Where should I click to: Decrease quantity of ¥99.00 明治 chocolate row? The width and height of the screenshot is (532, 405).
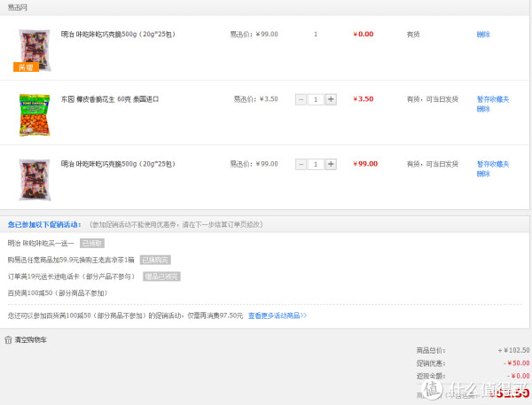[301, 164]
